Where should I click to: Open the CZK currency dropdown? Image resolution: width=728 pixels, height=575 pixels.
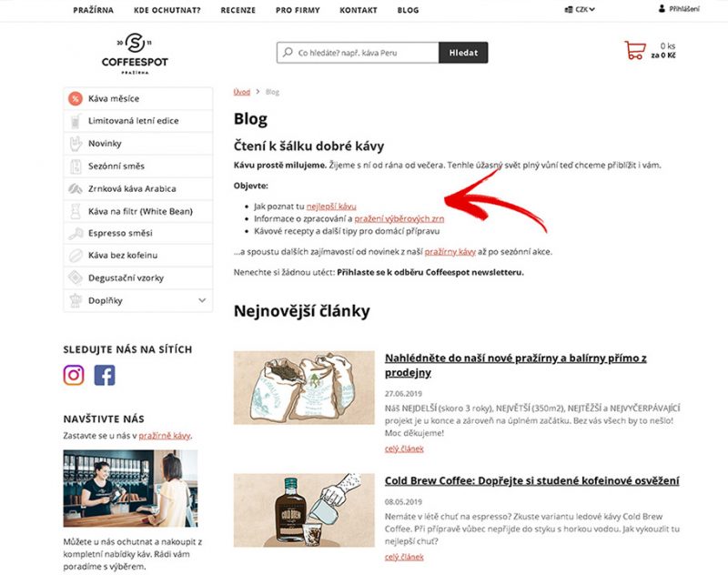(580, 9)
